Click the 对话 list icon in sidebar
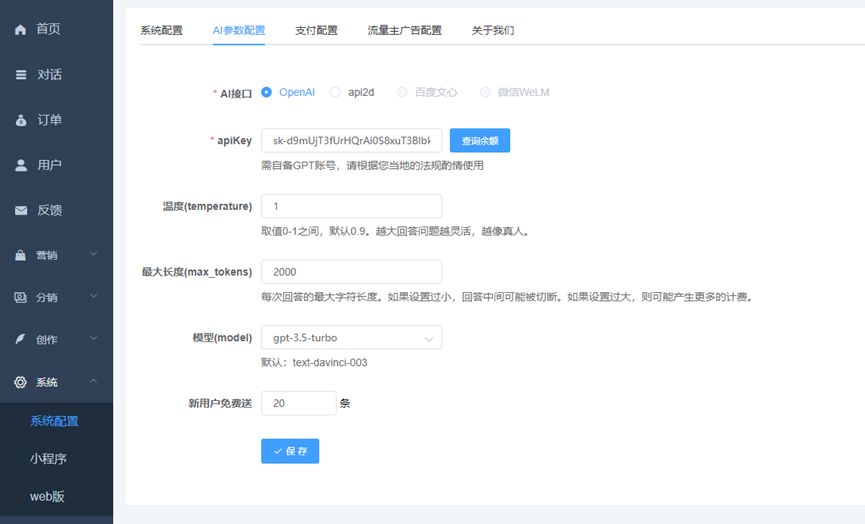This screenshot has height=524, width=865. (21, 74)
